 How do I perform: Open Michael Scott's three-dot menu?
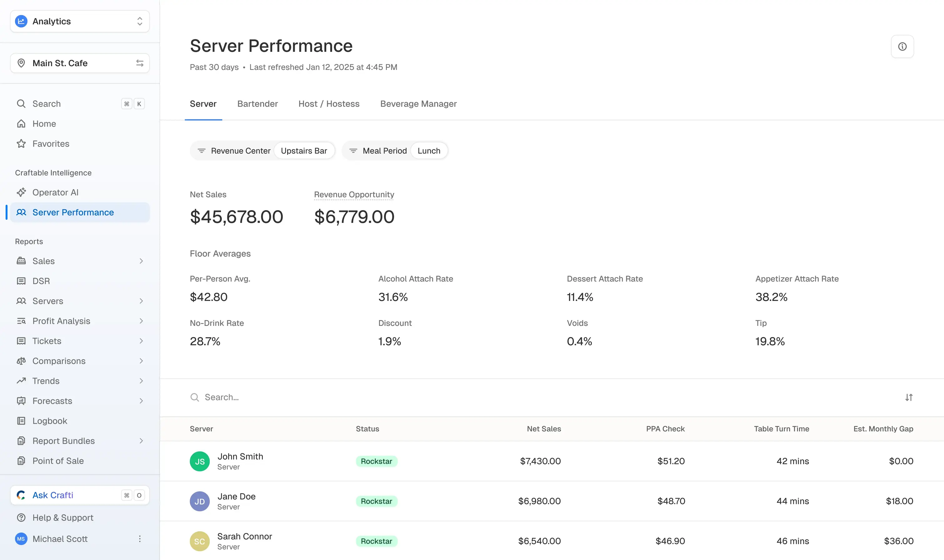[140, 539]
